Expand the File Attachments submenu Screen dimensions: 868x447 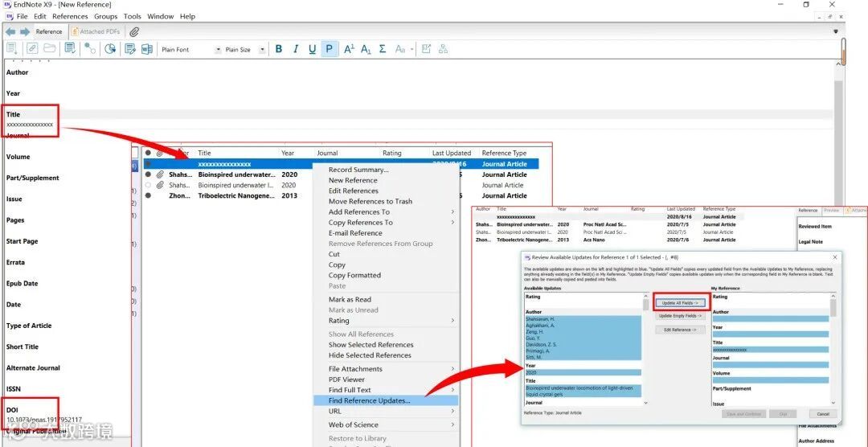[452, 369]
